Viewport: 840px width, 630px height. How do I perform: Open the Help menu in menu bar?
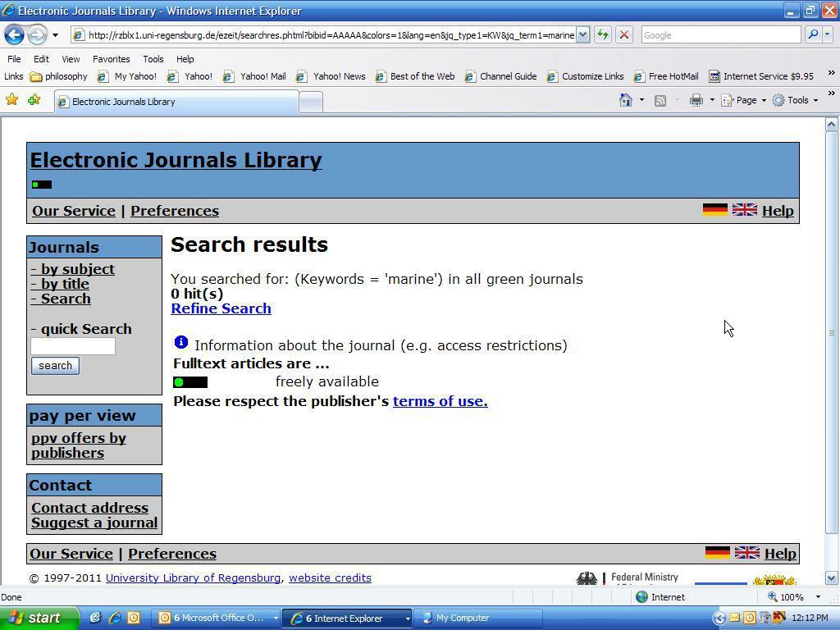[x=185, y=59]
